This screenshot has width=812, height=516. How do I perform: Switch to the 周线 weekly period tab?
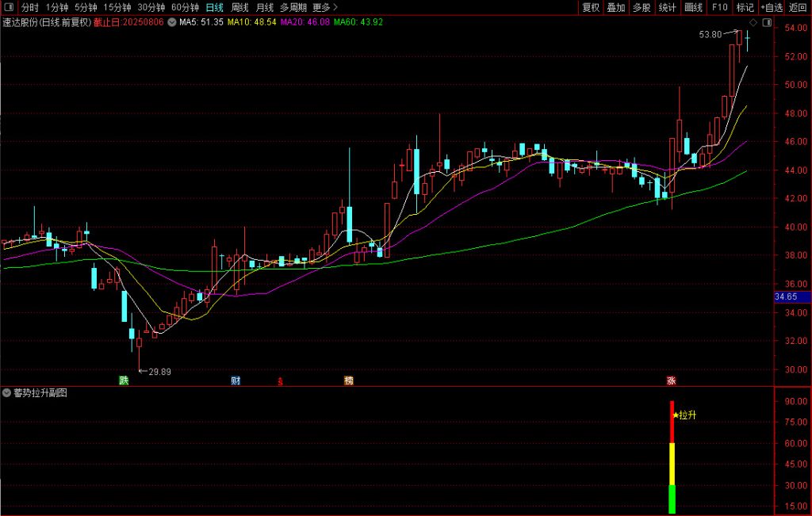point(239,7)
